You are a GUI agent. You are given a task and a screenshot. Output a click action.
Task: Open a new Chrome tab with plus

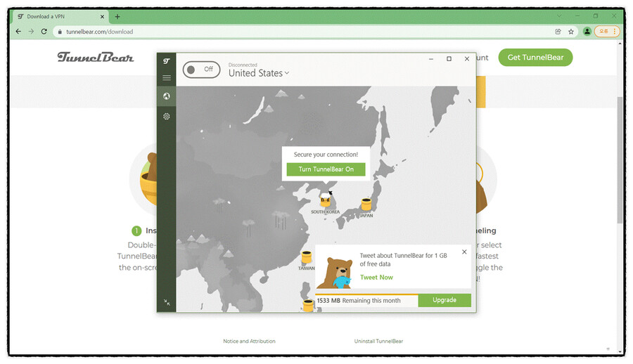[117, 17]
